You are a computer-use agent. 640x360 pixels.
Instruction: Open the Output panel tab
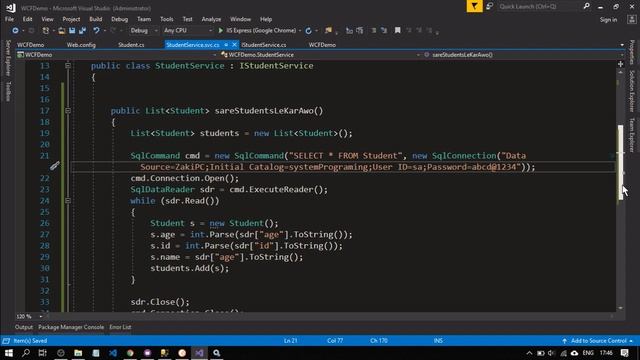[24, 327]
